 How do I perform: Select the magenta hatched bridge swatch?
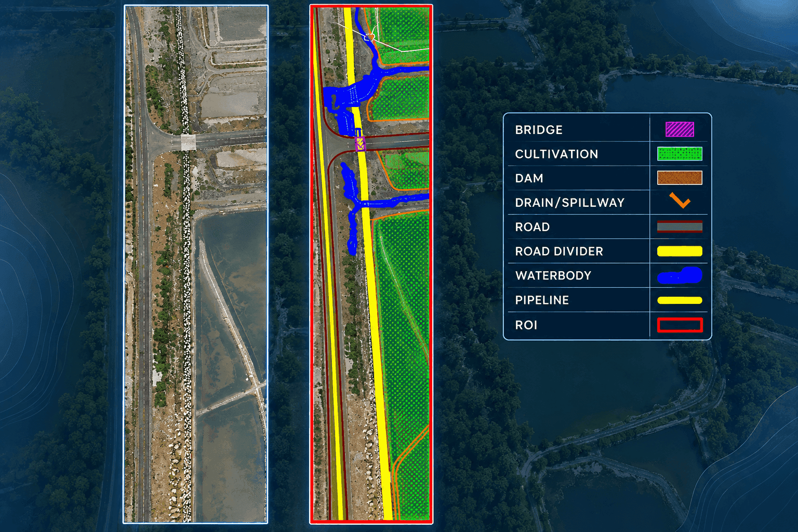tap(680, 129)
